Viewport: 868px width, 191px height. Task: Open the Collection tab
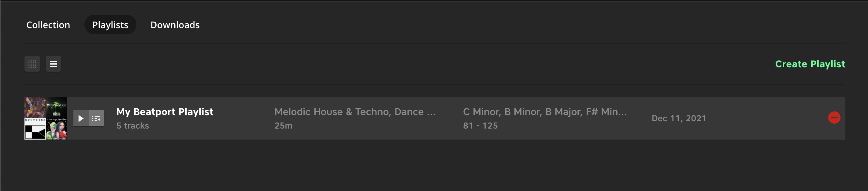tap(48, 24)
